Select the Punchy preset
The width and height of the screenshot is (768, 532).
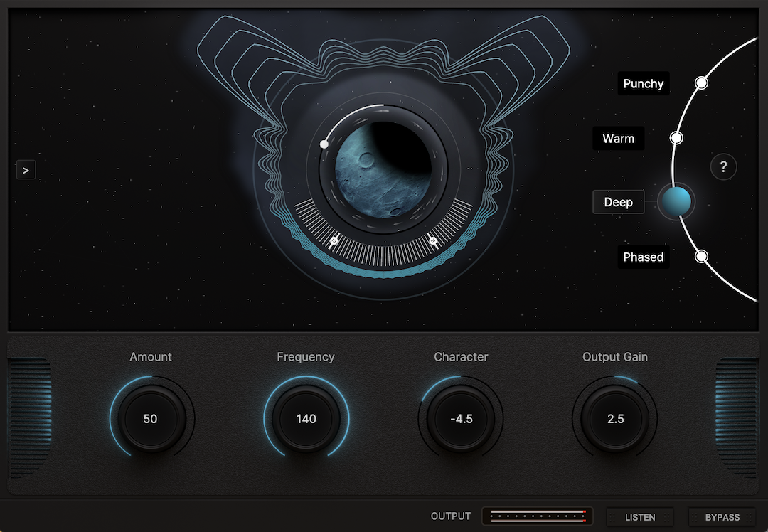[643, 83]
